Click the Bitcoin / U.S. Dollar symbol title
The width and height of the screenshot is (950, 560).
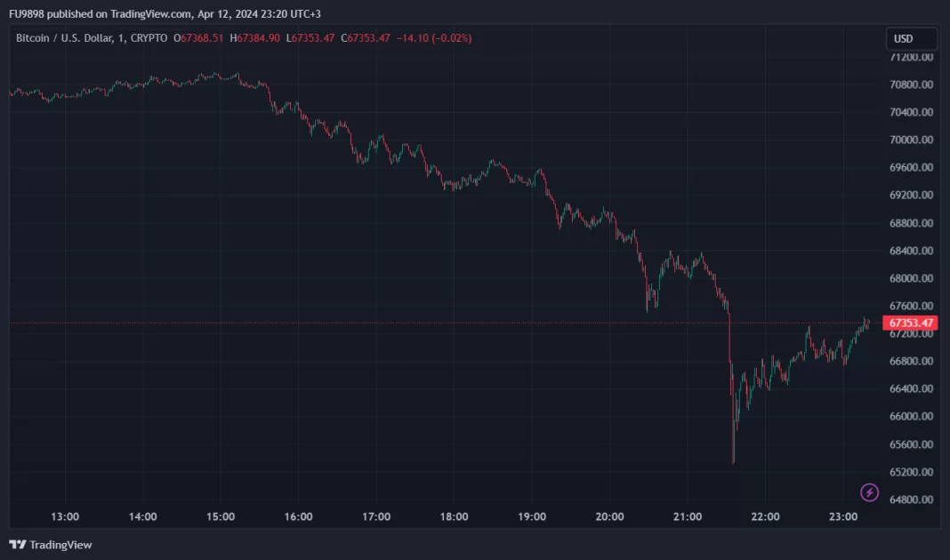[68, 38]
